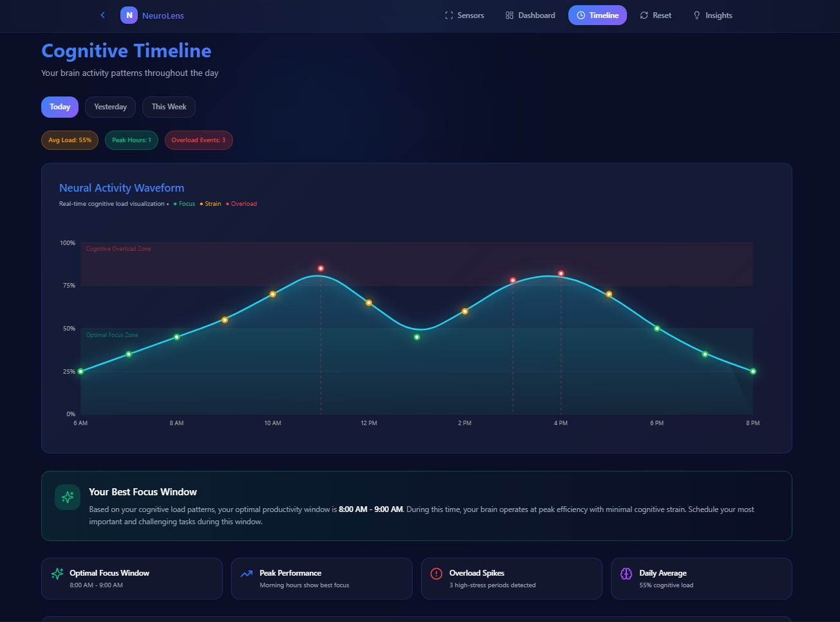Click the green focus point at 6 AM
Viewport: 840px width, 622px height.
pos(80,371)
